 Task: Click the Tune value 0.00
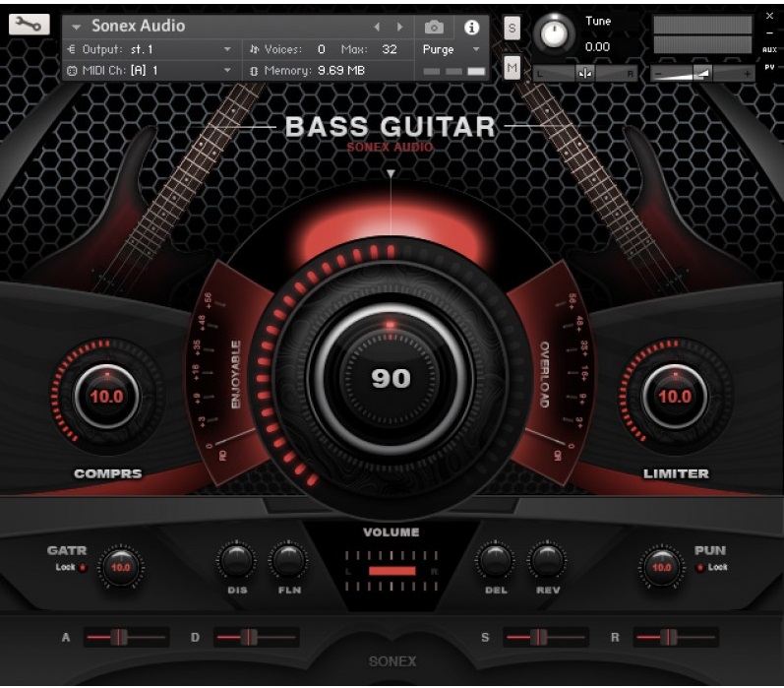point(597,47)
